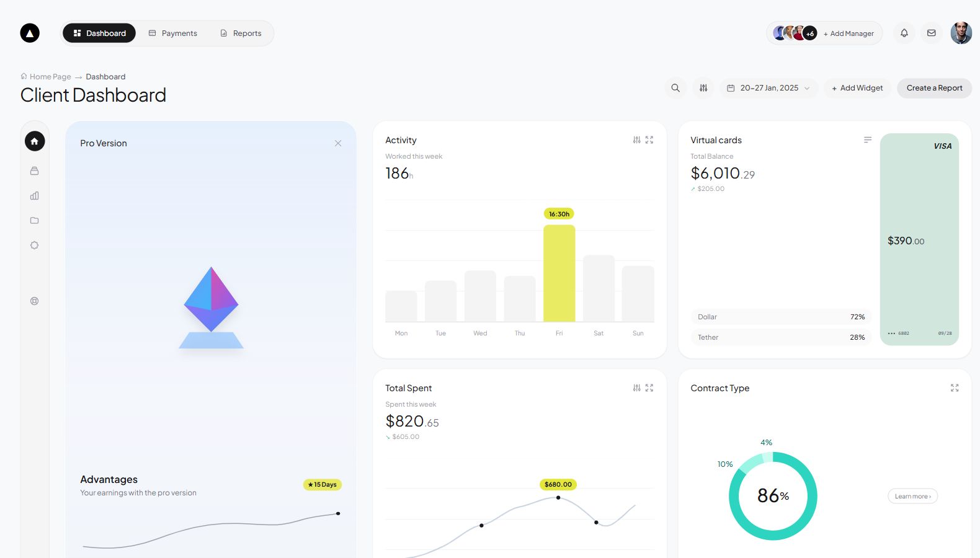Open the search icon button
The height and width of the screenshot is (558, 980).
tap(675, 88)
